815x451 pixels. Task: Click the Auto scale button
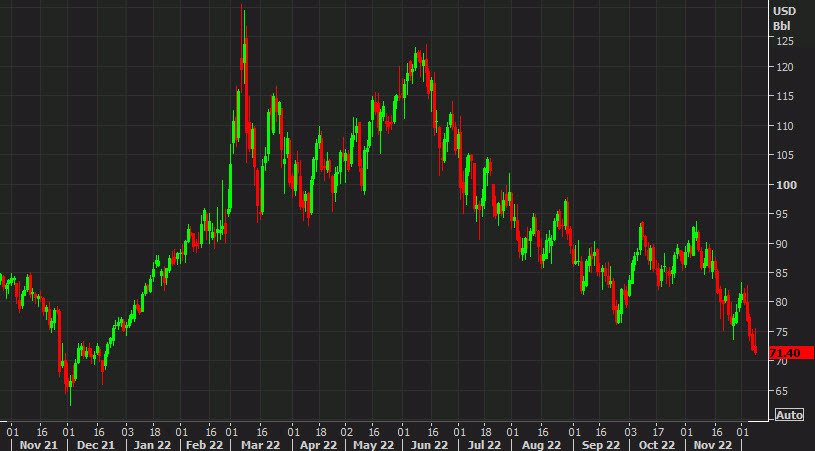tap(789, 415)
